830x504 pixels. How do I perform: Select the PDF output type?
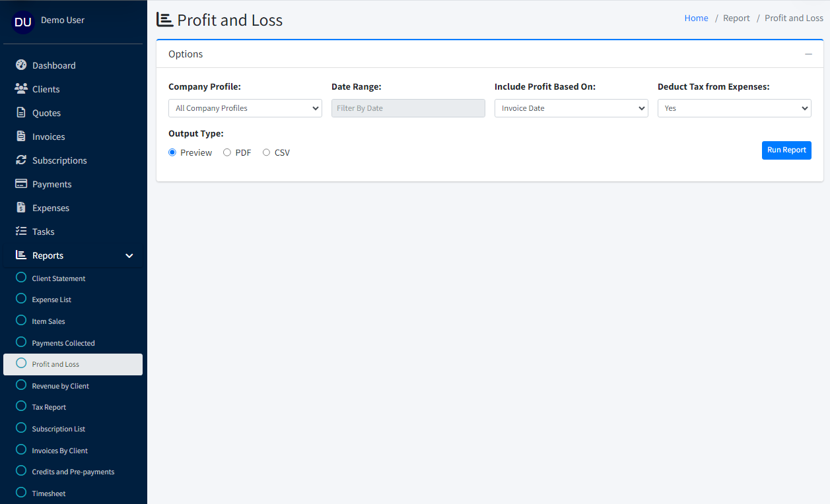click(226, 152)
